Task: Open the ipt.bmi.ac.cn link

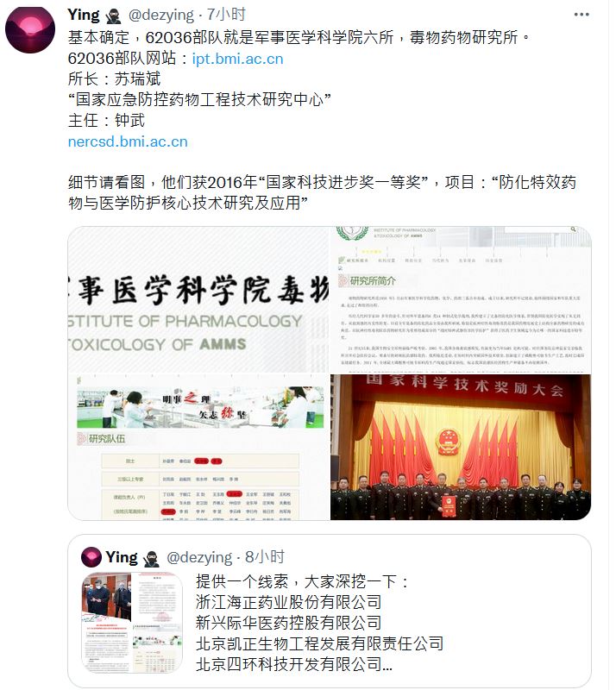Action: coord(237,59)
